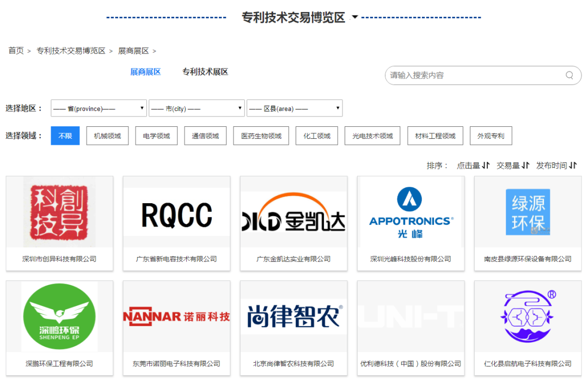
Task: Open the title dropdown arrow beside 专利技术交易博览区
Action: pyautogui.click(x=355, y=17)
